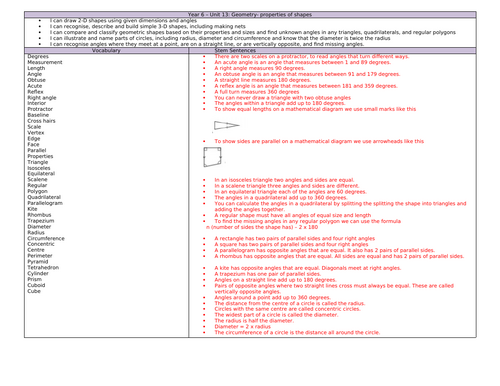Click the vocabulary word 'Reflex'

tap(35, 92)
